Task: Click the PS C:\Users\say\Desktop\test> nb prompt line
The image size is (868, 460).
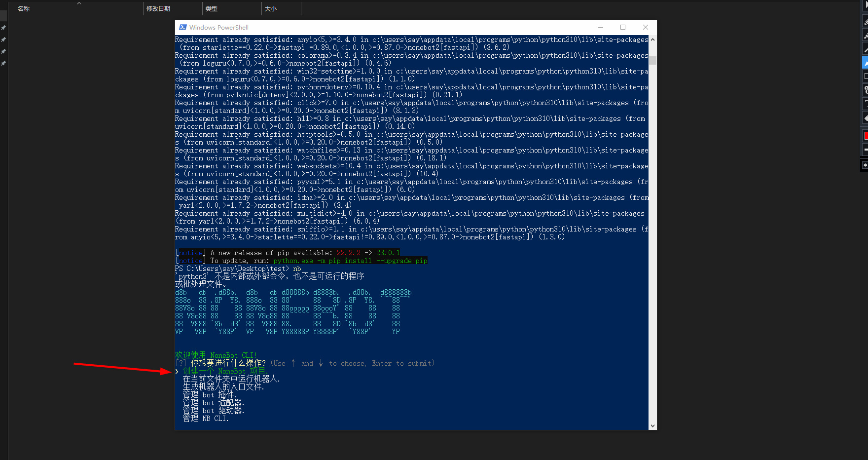Action: [x=238, y=268]
